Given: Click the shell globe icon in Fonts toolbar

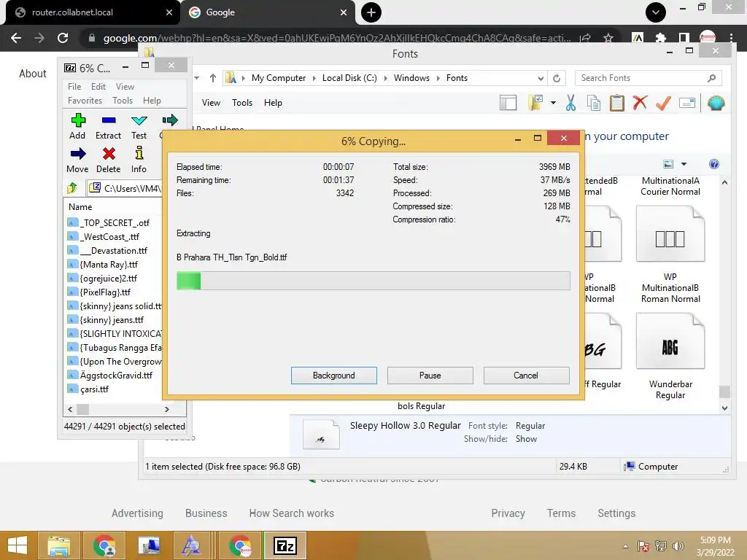Looking at the screenshot, I should [x=716, y=103].
